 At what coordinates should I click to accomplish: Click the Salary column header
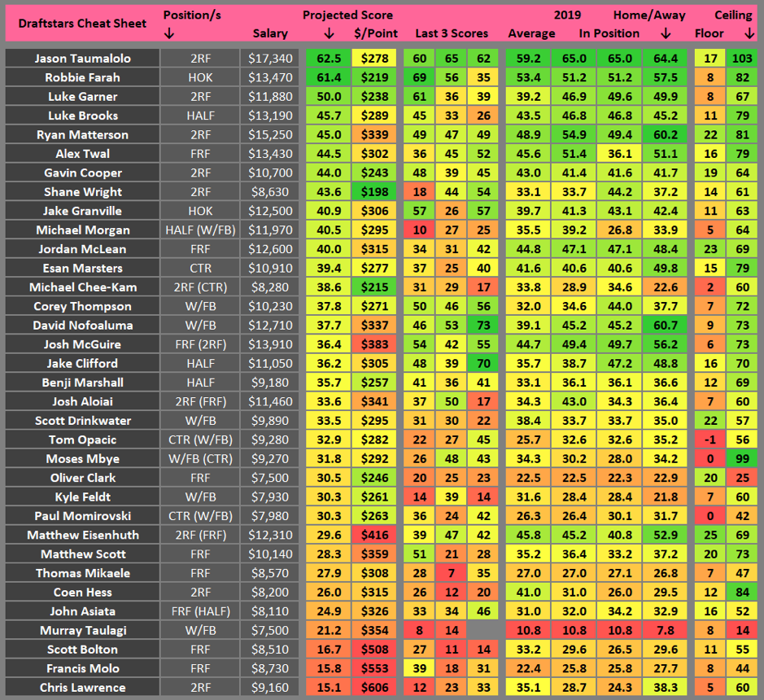(270, 33)
